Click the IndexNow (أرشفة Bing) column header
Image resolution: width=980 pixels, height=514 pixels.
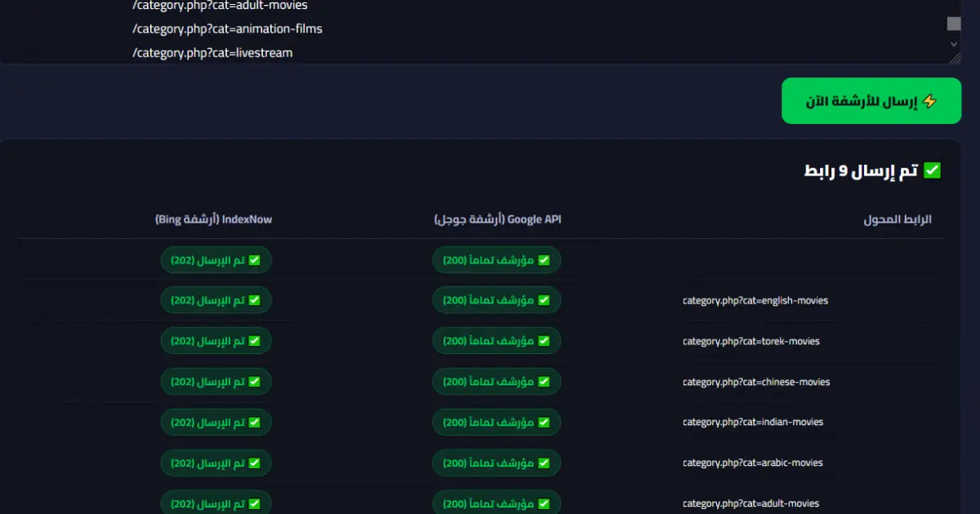point(213,219)
